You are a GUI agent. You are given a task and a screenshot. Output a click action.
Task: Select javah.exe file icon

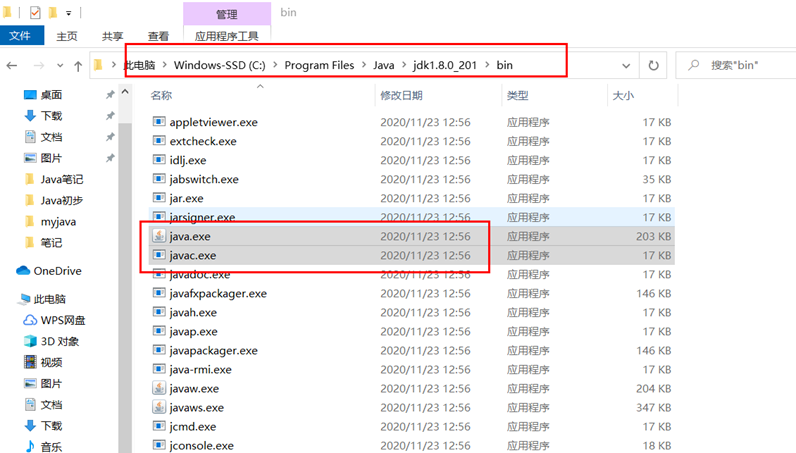click(159, 312)
